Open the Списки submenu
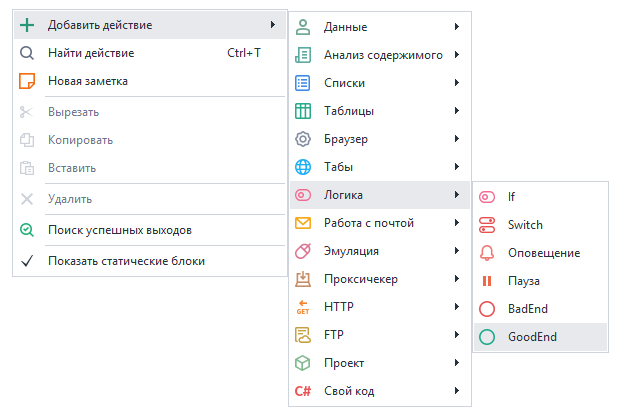The image size is (625, 420). coord(344,83)
